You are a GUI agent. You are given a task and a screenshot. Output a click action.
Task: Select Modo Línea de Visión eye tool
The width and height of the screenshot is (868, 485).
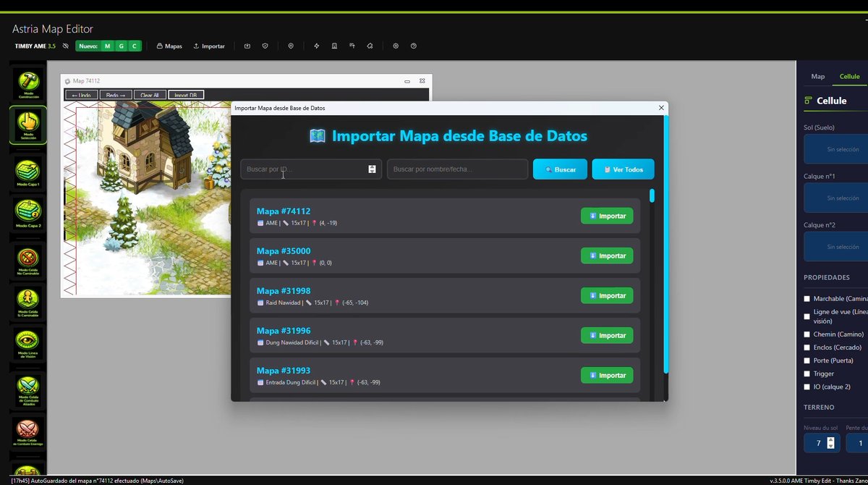click(x=28, y=346)
